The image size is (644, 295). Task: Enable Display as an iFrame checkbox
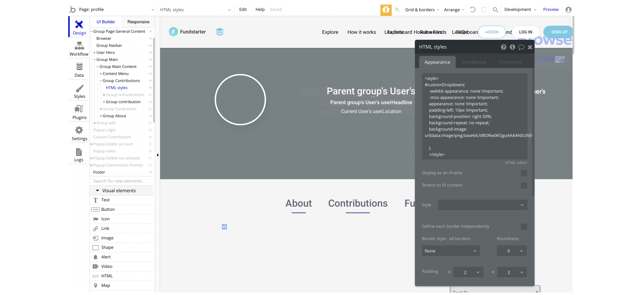524,173
